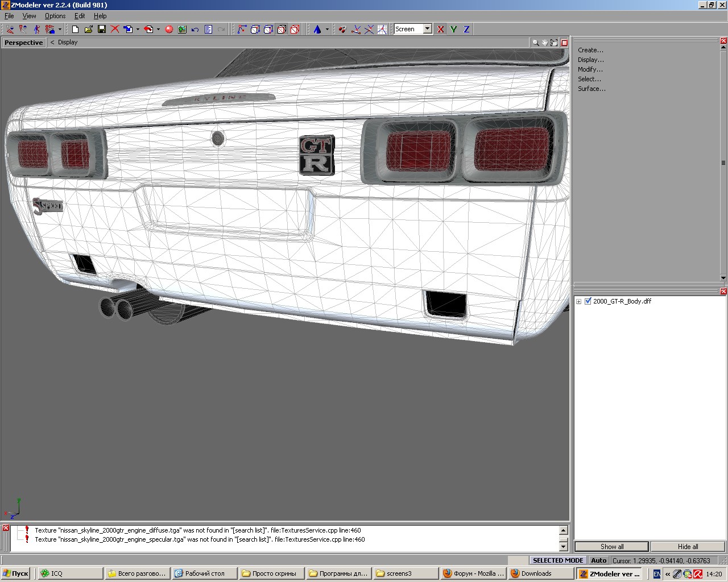The height and width of the screenshot is (582, 728).
Task: Expand the 2000_GT-R_Body.dff tree node
Action: 579,301
